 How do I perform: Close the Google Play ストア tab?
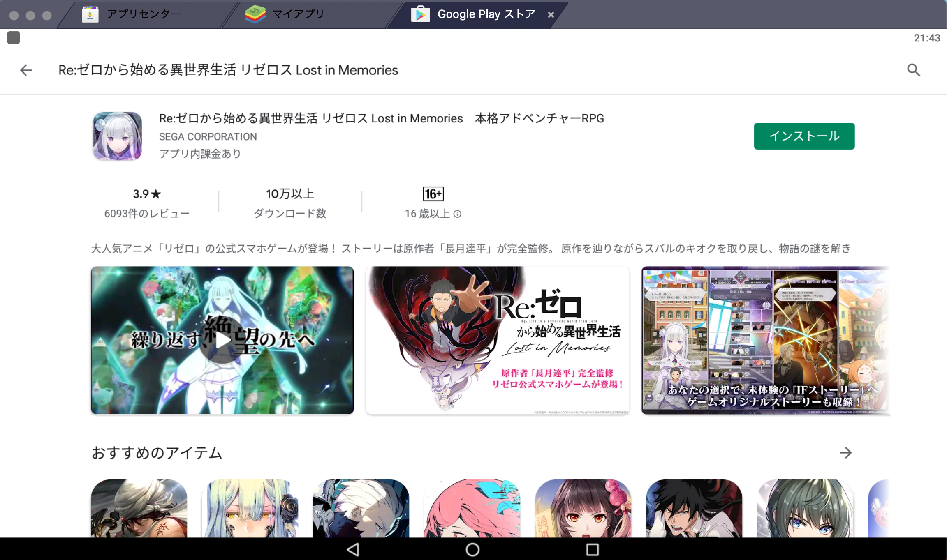551,15
